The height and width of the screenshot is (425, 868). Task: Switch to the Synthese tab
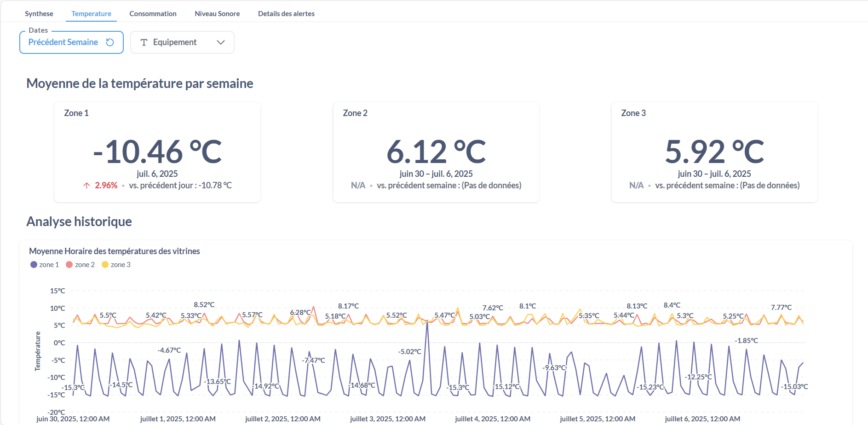tap(39, 13)
